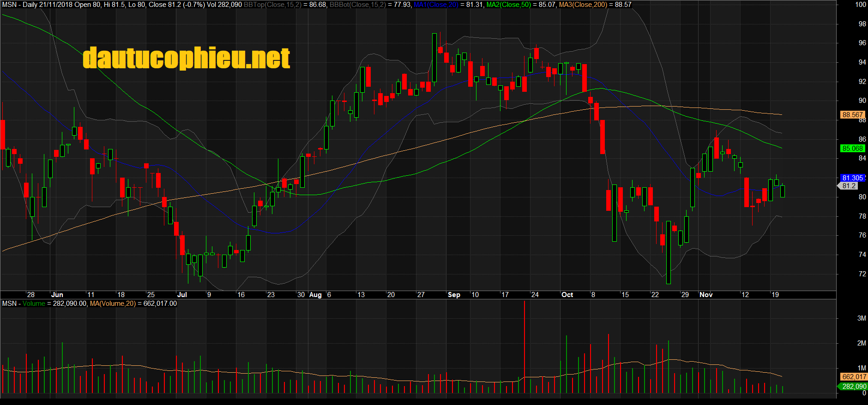This screenshot has height=405, width=868.
Task: Click the green 85.068 price tag
Action: 852,149
